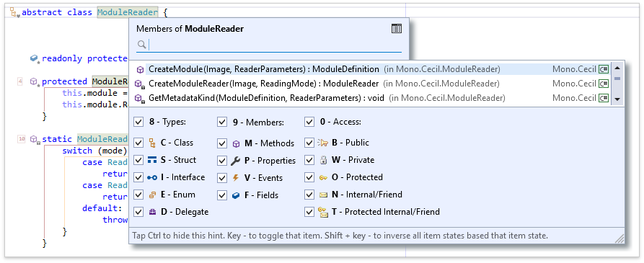Click the Struct type icon
The image size is (644, 263).
click(x=152, y=160)
